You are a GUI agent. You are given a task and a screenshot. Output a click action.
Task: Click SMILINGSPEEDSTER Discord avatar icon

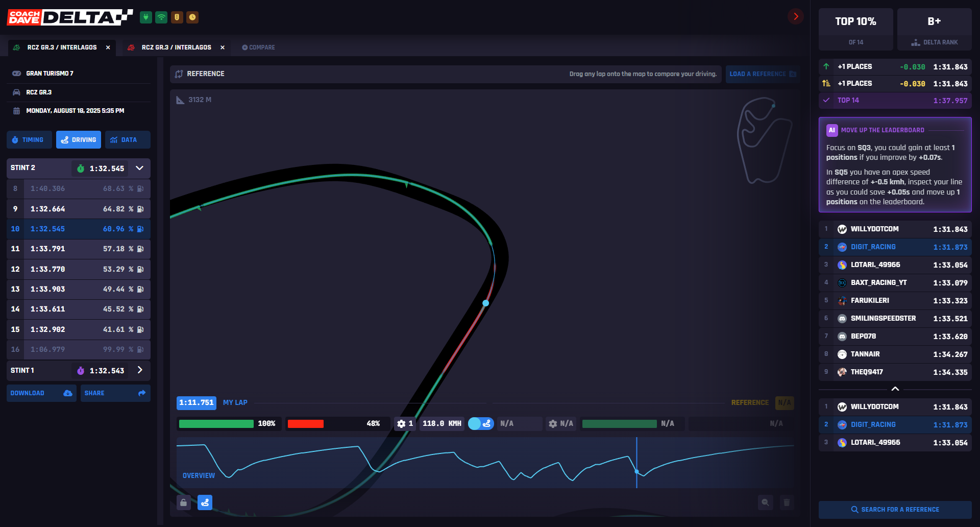point(842,319)
